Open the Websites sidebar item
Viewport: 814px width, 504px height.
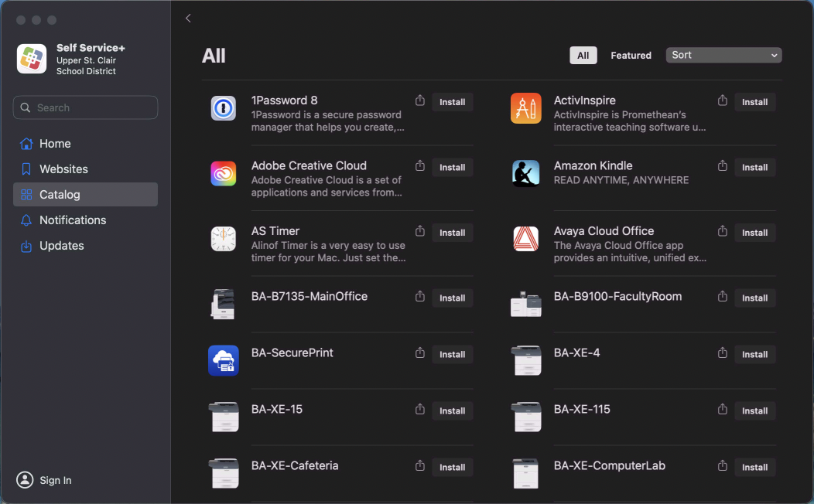[63, 169]
